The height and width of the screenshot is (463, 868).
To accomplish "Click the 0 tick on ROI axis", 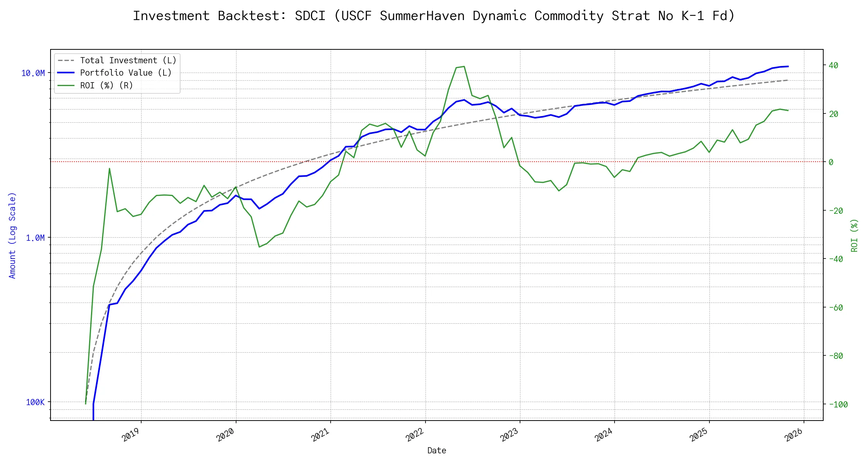I will tap(831, 162).
